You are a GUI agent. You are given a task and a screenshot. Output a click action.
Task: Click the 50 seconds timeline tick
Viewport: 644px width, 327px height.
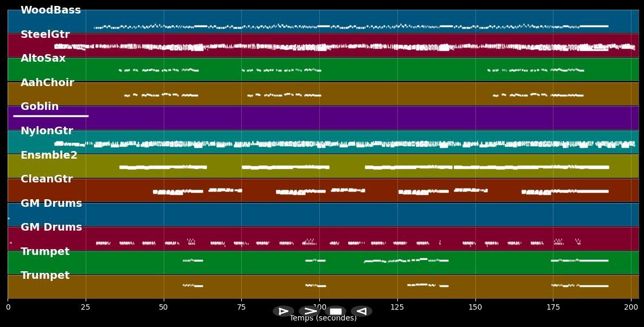pyautogui.click(x=163, y=307)
